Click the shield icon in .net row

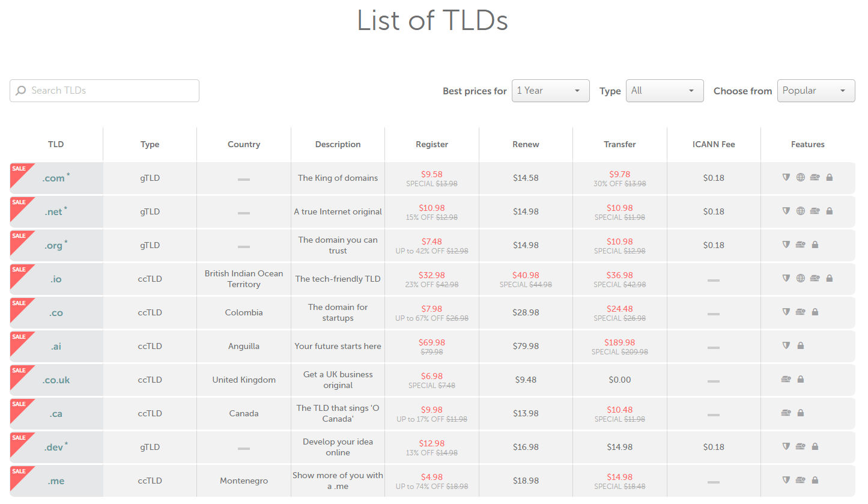[786, 211]
